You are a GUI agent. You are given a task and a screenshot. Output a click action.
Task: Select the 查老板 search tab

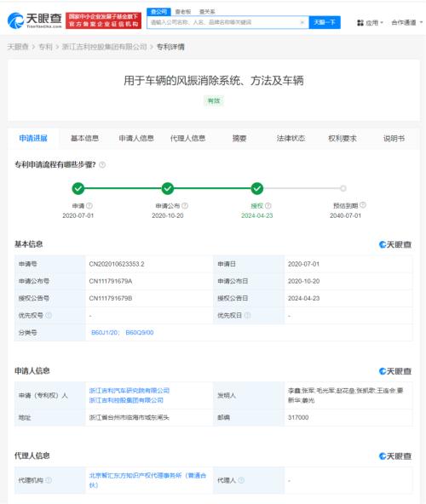pos(183,12)
